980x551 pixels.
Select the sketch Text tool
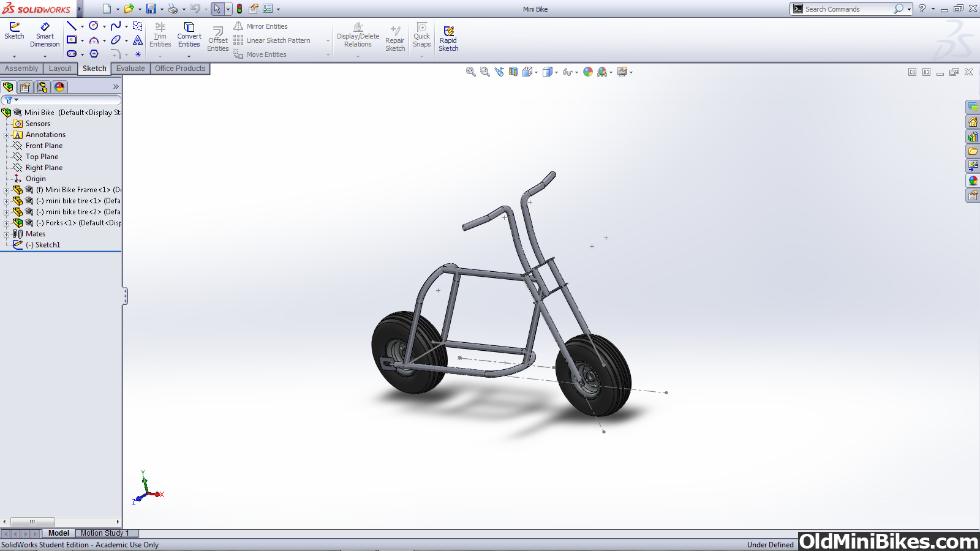pos(138,40)
